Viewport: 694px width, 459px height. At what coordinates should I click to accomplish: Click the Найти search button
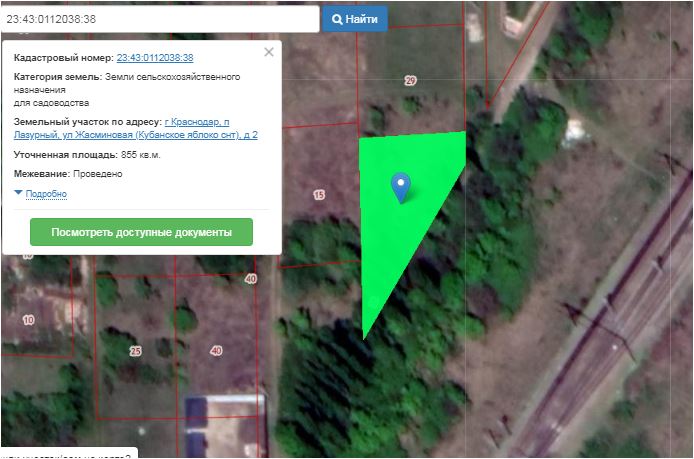pyautogui.click(x=355, y=19)
